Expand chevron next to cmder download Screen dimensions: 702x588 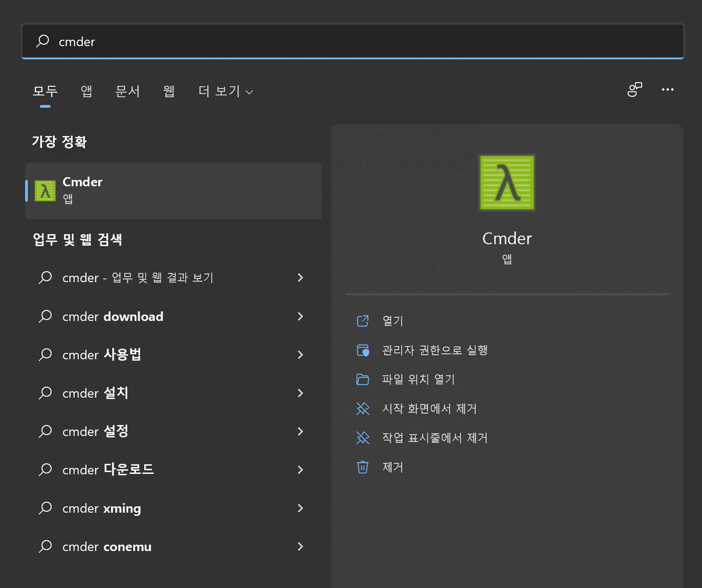tap(300, 316)
